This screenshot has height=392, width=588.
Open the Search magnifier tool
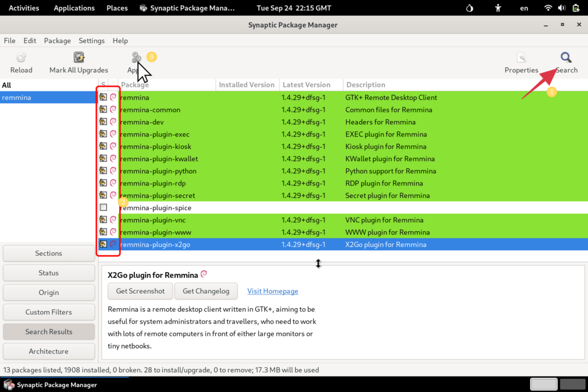[566, 57]
